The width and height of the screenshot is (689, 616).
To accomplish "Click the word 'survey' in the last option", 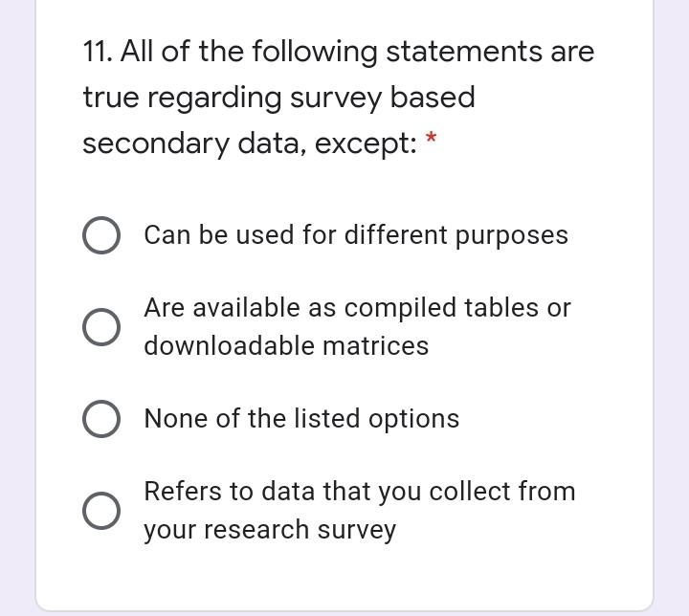I will click(x=357, y=532).
